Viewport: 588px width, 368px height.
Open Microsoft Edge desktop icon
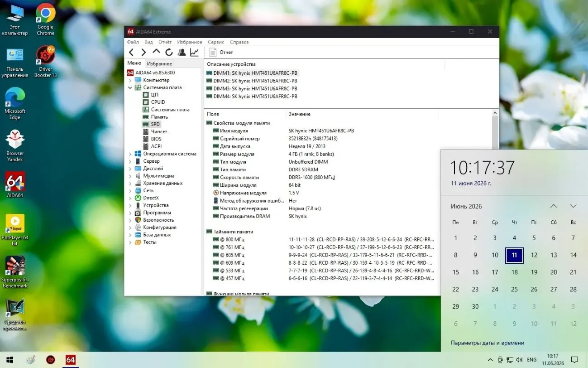click(x=15, y=104)
